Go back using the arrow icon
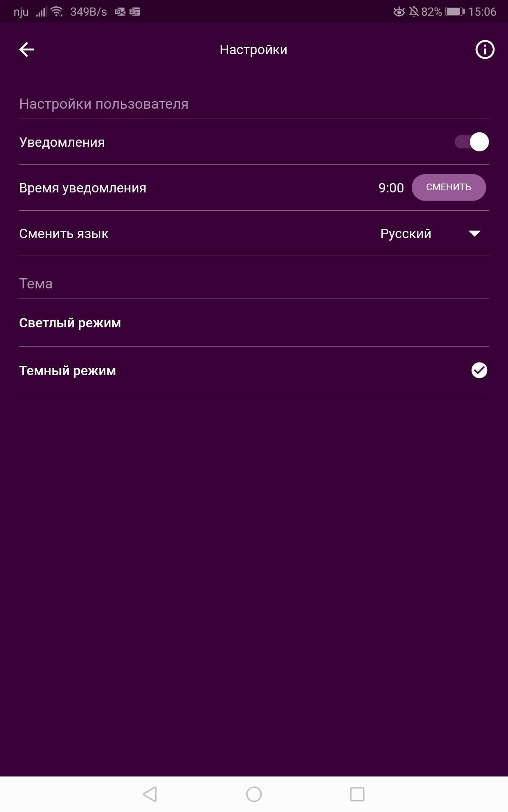Screen dimensions: 508x812 27,49
